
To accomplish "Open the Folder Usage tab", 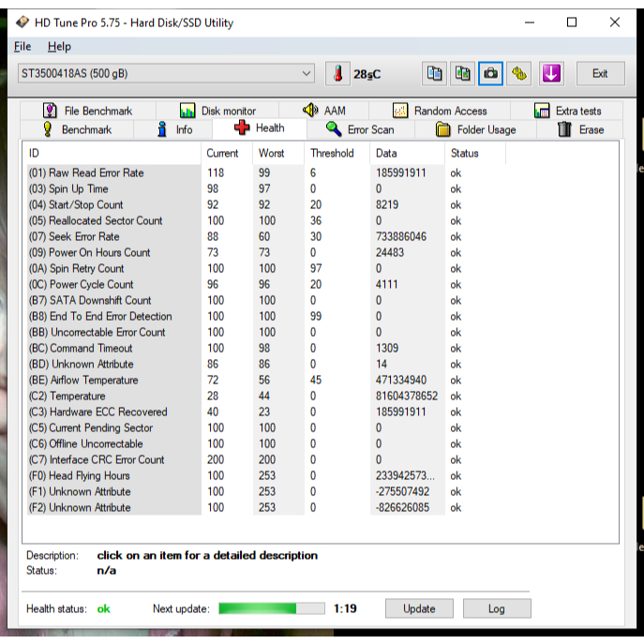I will (x=475, y=129).
